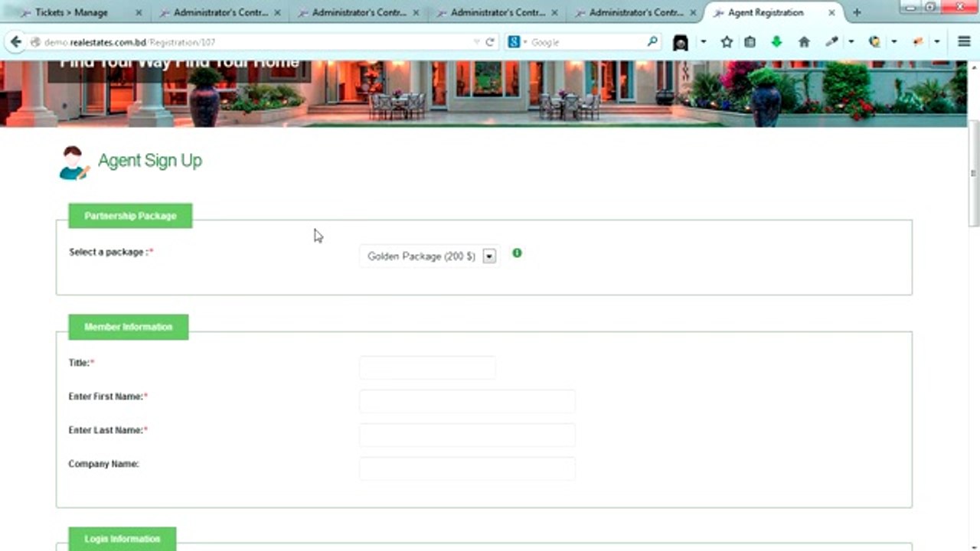
Task: Click the Title input field
Action: pos(427,368)
